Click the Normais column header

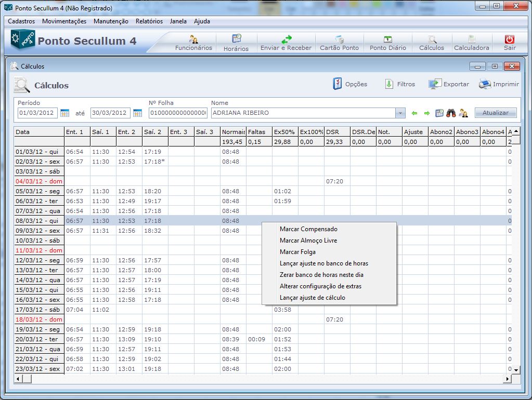tap(233, 132)
